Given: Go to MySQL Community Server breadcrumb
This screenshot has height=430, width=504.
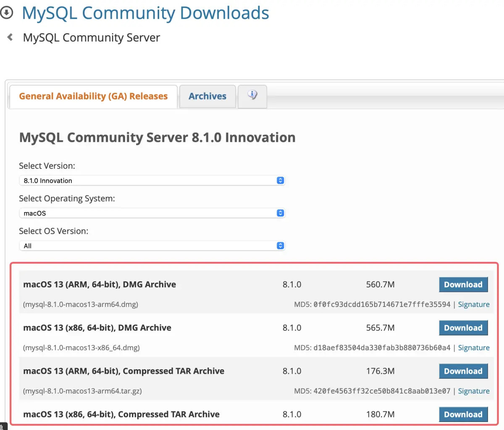Looking at the screenshot, I should click(x=92, y=38).
